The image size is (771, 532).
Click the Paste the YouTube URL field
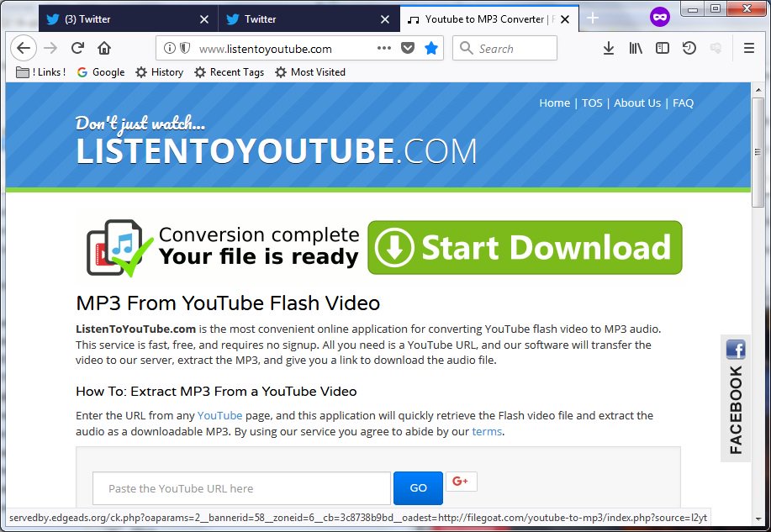pyautogui.click(x=241, y=488)
